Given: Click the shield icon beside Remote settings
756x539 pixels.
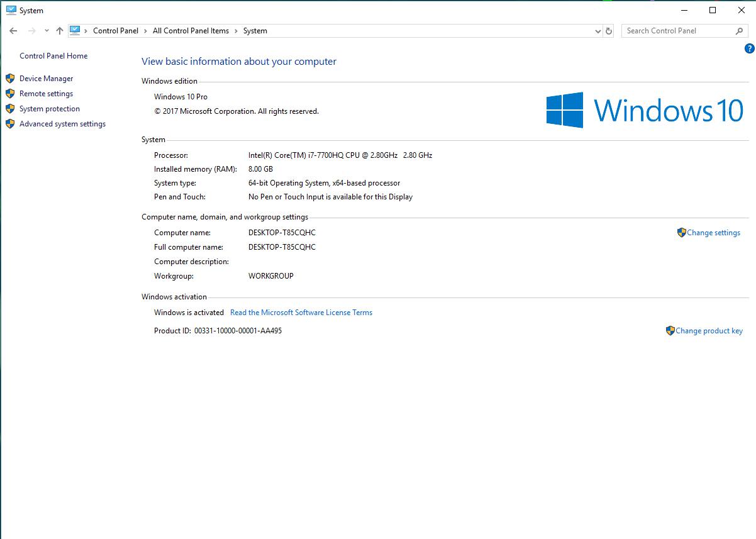Looking at the screenshot, I should (9, 94).
